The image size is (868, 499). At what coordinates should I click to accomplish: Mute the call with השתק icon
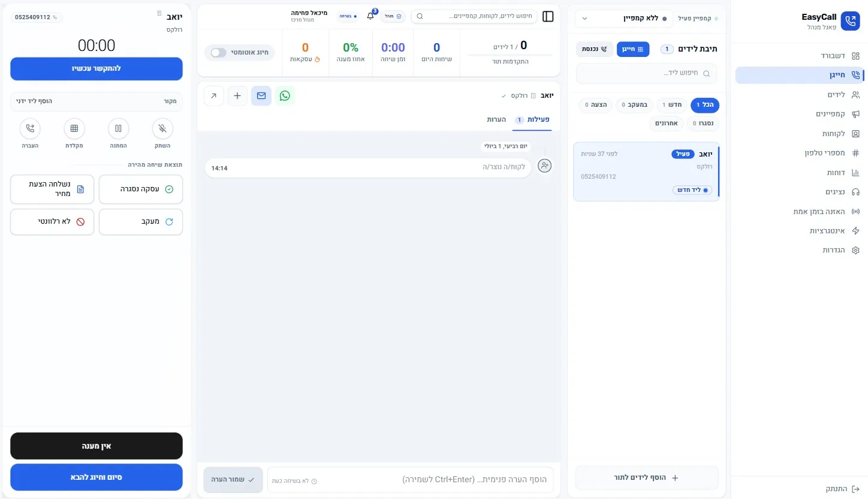[x=162, y=128]
